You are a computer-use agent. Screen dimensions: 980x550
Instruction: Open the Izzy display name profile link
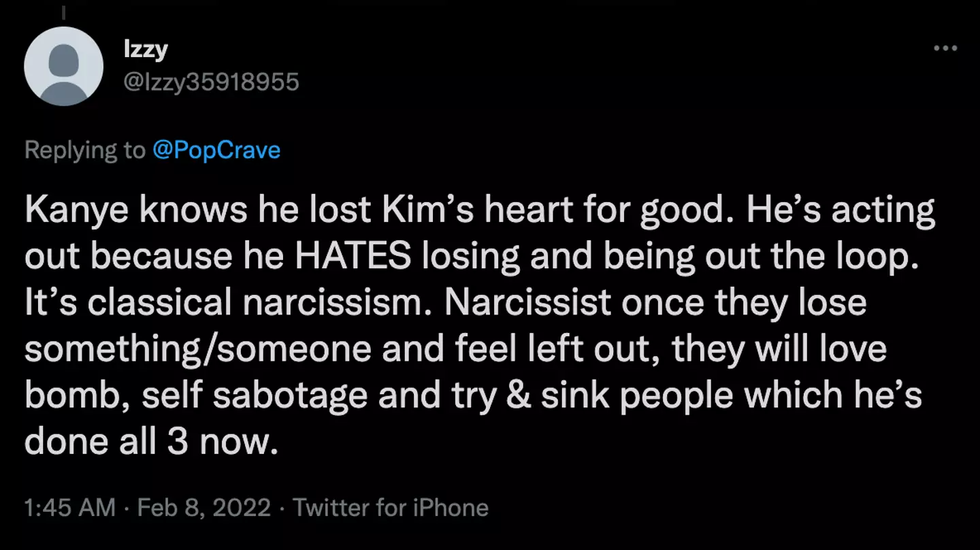[146, 49]
